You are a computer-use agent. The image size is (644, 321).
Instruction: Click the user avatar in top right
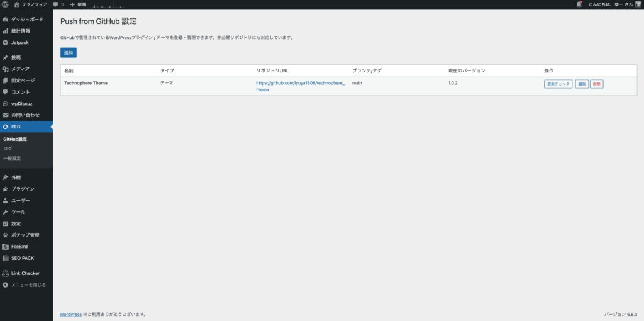point(638,4)
